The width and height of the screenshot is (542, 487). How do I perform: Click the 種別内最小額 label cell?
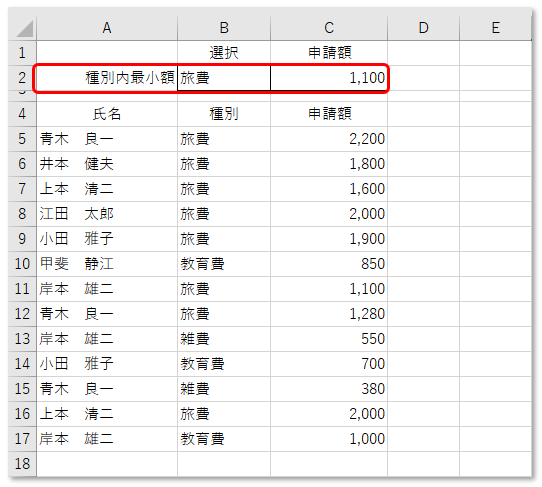pos(107,78)
